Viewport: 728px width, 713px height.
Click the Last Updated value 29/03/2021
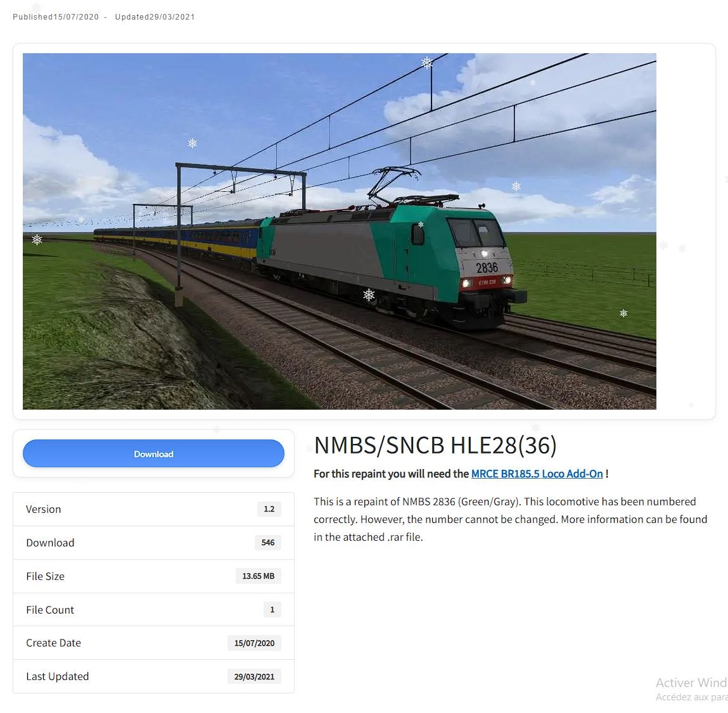point(254,676)
